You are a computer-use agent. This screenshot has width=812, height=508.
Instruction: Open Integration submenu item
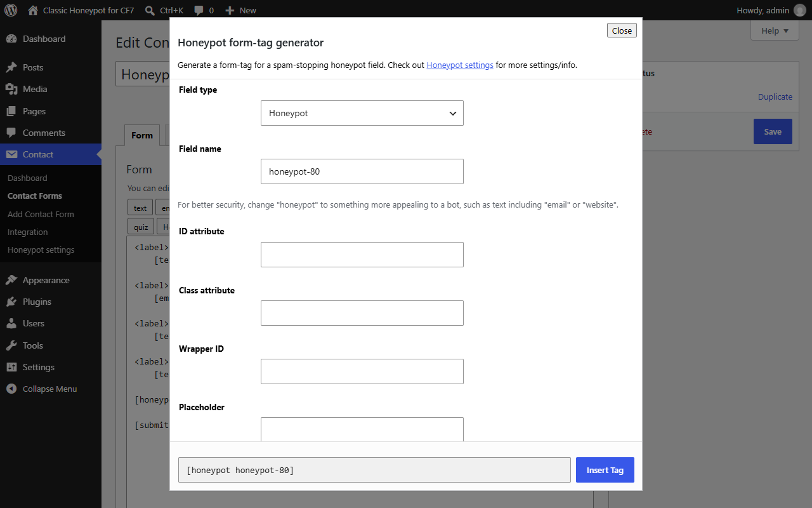(28, 232)
